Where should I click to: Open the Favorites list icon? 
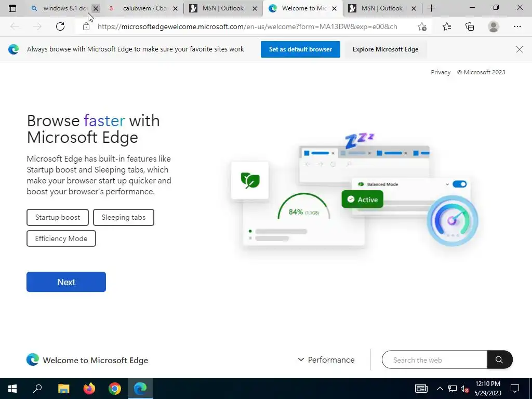coord(447,26)
